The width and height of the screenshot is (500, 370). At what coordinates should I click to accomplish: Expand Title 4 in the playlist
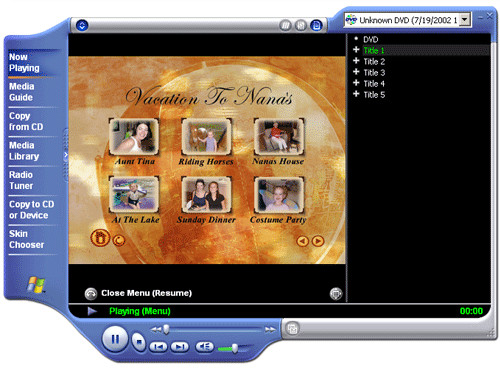tap(356, 83)
